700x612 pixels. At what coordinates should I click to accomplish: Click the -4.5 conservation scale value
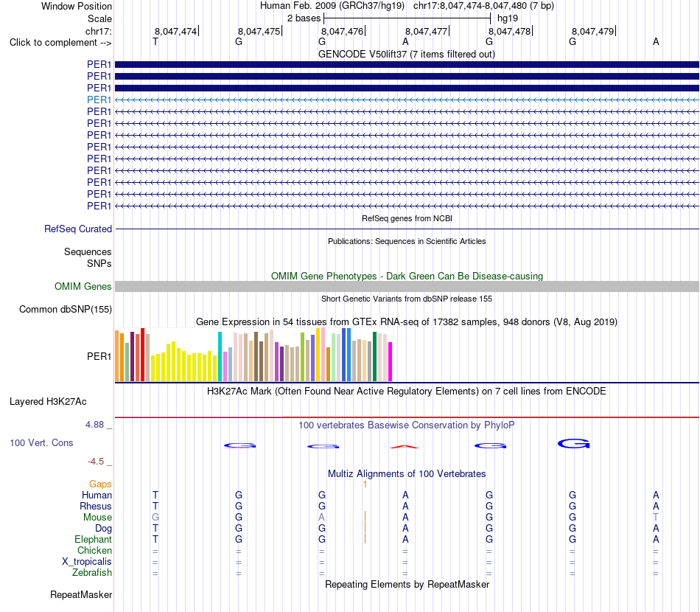[96, 462]
